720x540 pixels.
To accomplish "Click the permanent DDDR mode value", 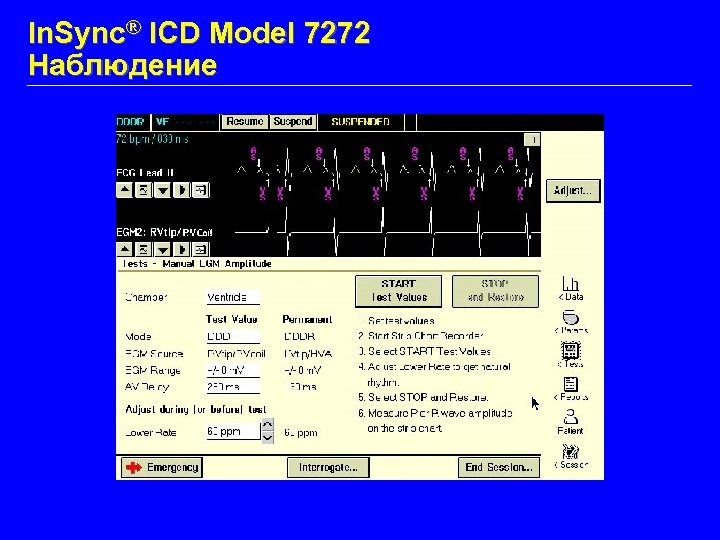I will pyautogui.click(x=299, y=337).
